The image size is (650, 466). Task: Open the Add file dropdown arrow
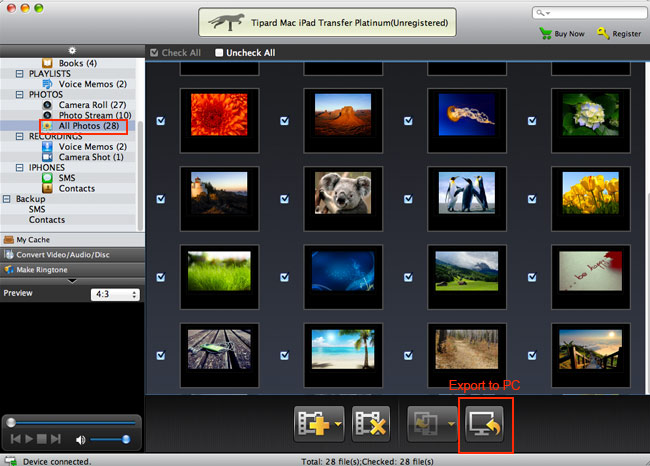click(x=340, y=425)
